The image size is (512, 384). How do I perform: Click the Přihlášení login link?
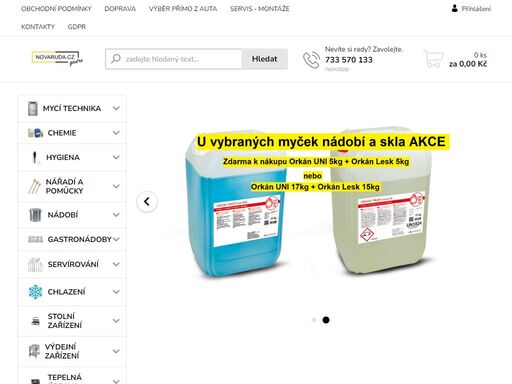tap(476, 9)
